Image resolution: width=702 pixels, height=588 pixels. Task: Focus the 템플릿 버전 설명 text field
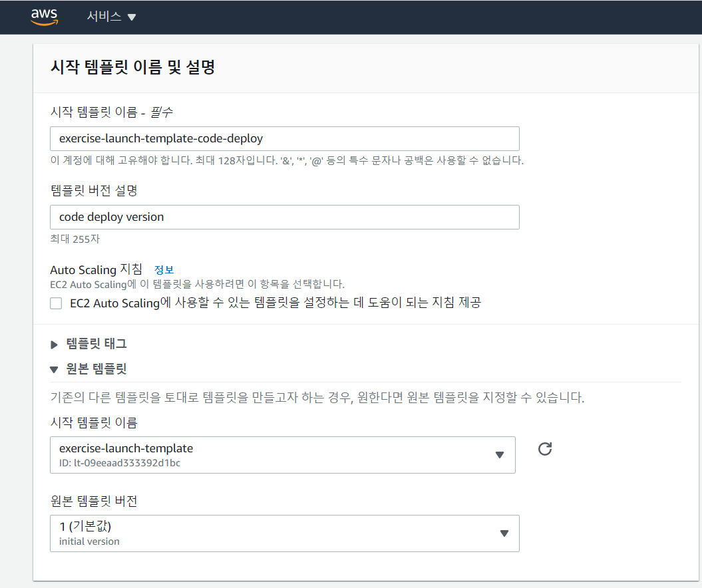(x=284, y=217)
